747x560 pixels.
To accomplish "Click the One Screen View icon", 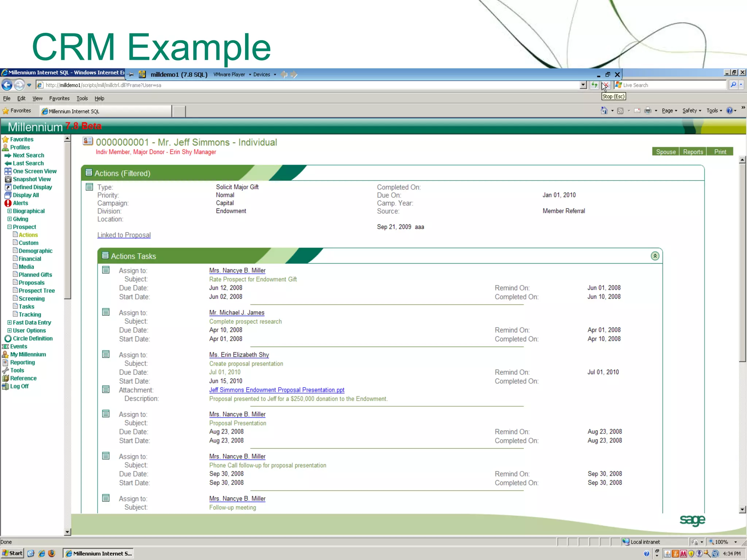I will [x=8, y=171].
